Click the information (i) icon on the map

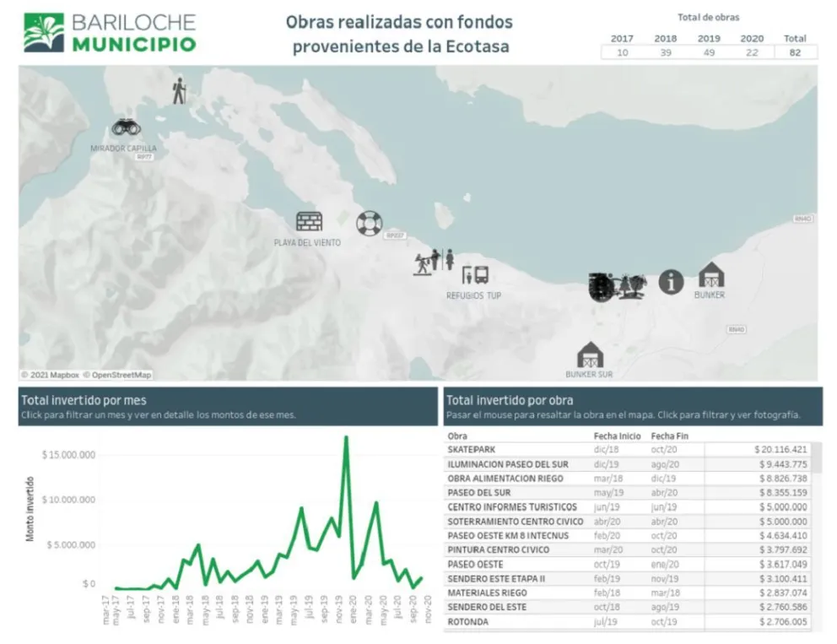[x=671, y=283]
